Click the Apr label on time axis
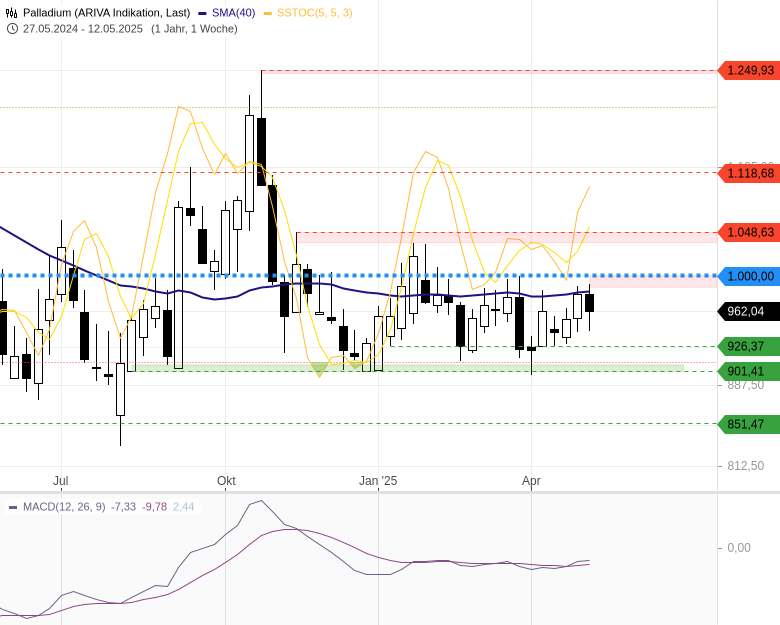The width and height of the screenshot is (780, 625). 531,481
